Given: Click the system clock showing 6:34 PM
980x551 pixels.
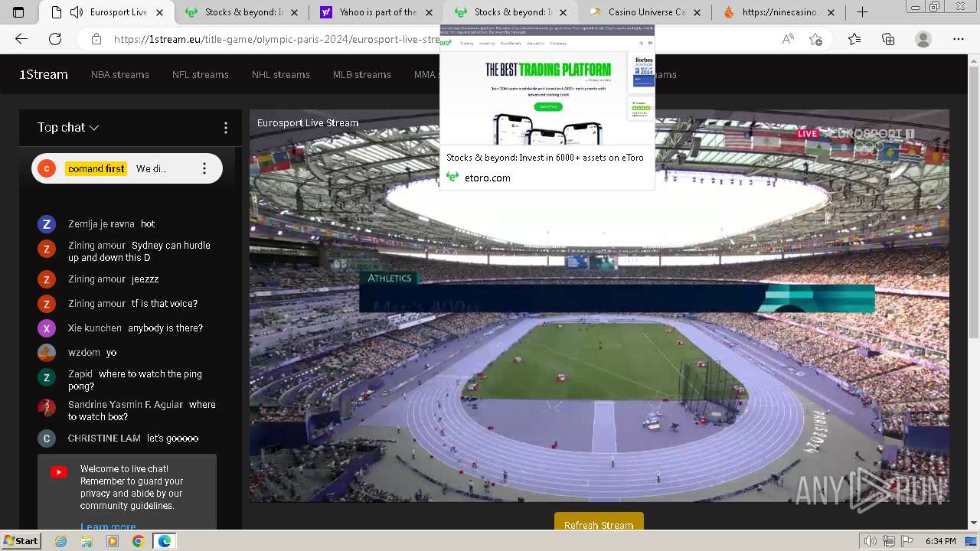Looking at the screenshot, I should coord(940,541).
